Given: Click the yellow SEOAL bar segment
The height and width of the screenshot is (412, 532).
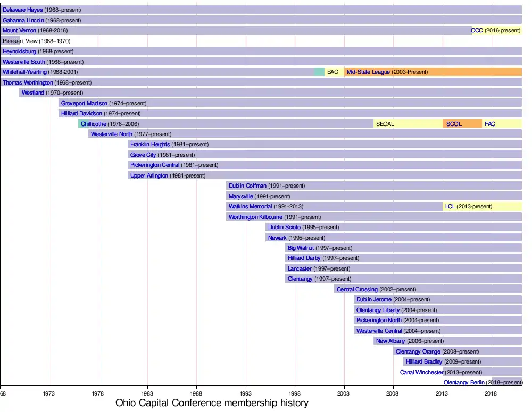Looking at the screenshot, I should pos(408,124).
